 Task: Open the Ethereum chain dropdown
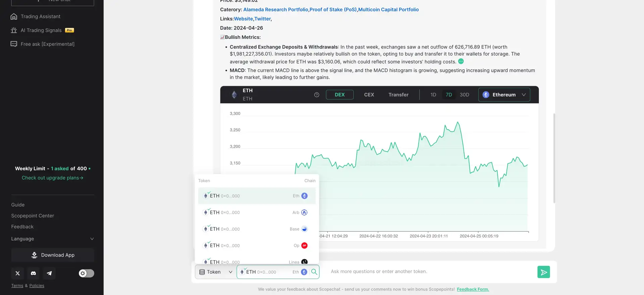tap(504, 95)
